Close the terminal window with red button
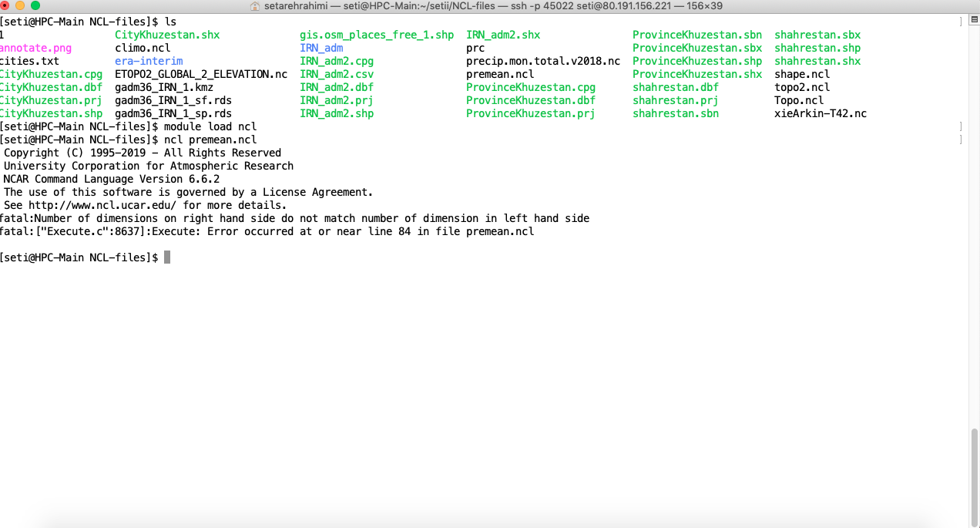 tap(5, 5)
